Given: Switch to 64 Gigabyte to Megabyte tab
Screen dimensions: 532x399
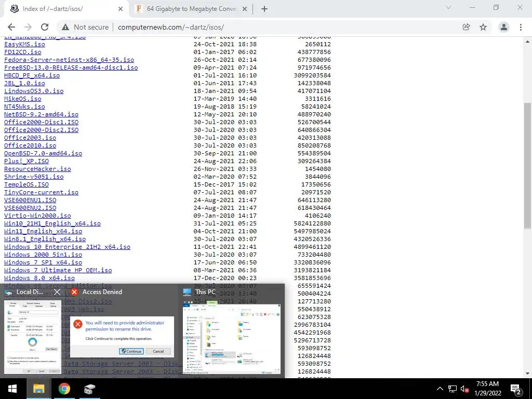Looking at the screenshot, I should click(x=191, y=9).
